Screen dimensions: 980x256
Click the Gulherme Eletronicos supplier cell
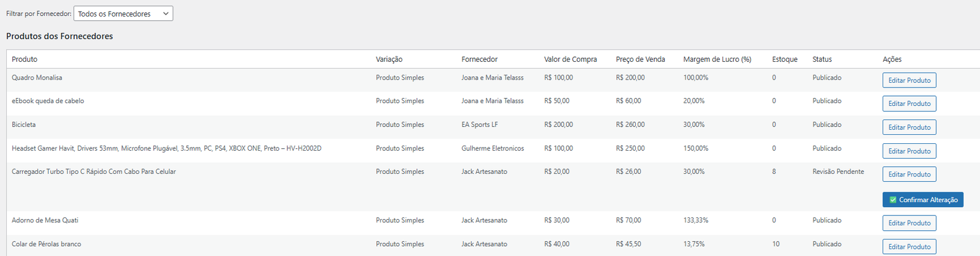pos(492,148)
